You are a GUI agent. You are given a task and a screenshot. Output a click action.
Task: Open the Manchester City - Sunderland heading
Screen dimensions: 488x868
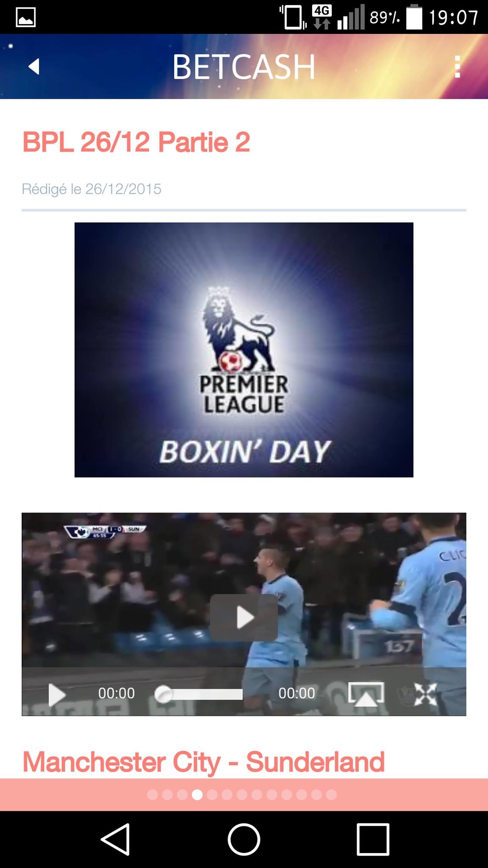[x=203, y=762]
